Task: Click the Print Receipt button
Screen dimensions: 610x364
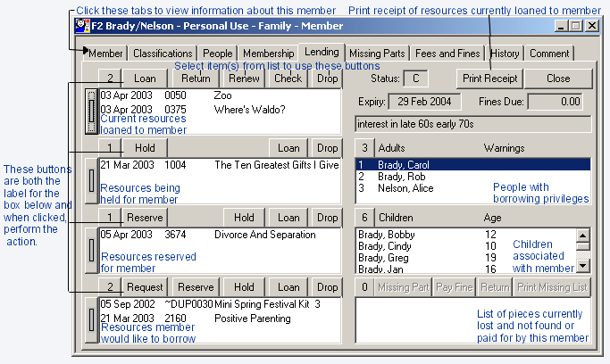Action: point(489,79)
